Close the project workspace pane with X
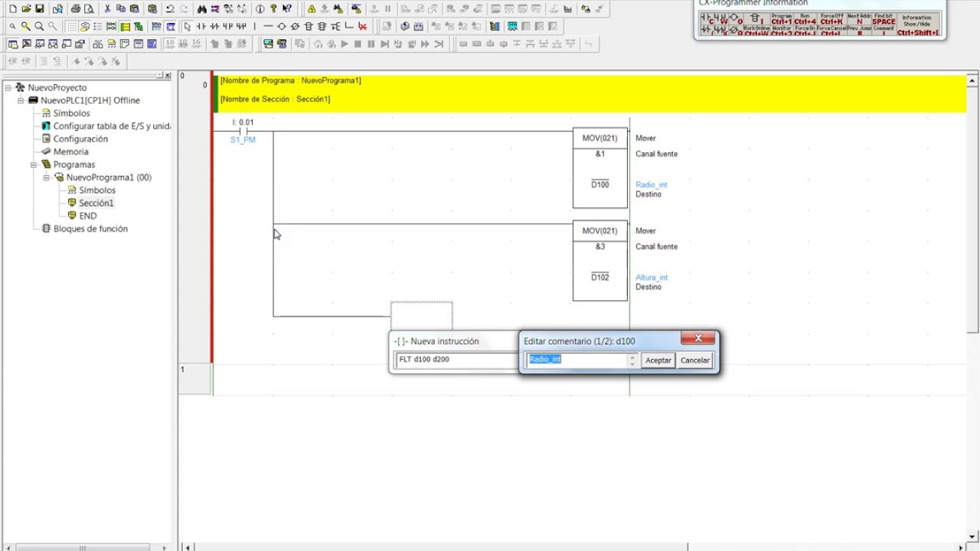The height and width of the screenshot is (551, 980). (x=168, y=75)
